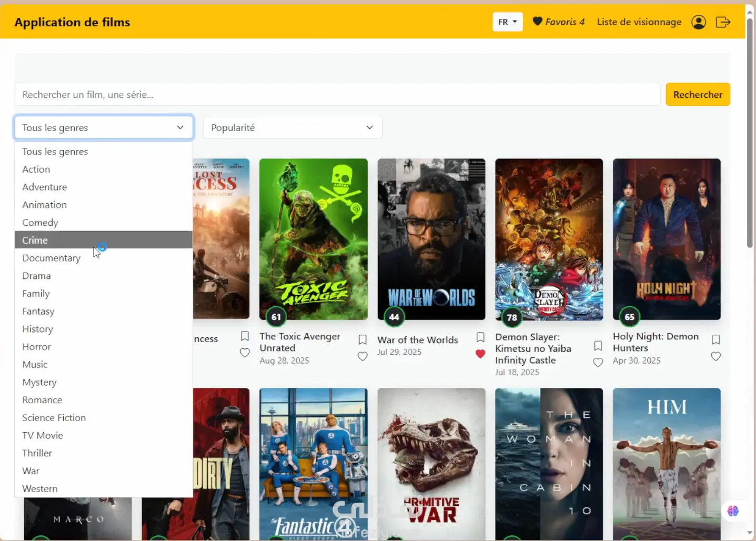Open The Toxic Avenger Unrated title

[300, 342]
